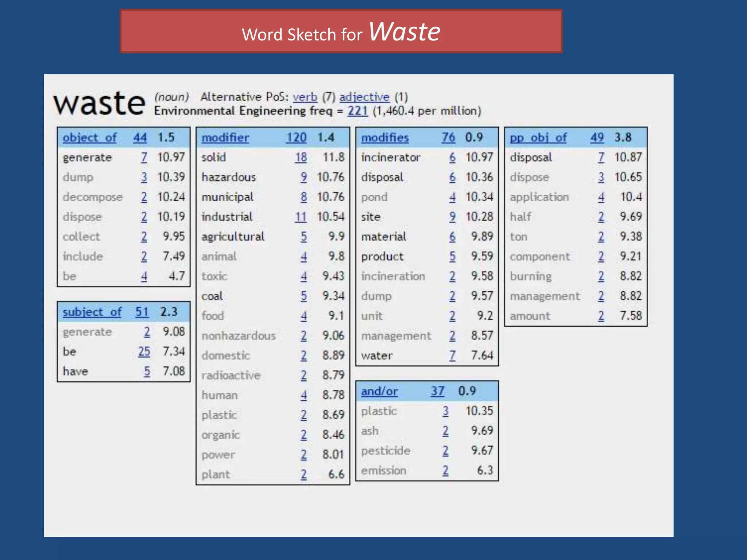The image size is (747, 560).
Task: Click the object_of total count 44
Action: tap(140, 137)
